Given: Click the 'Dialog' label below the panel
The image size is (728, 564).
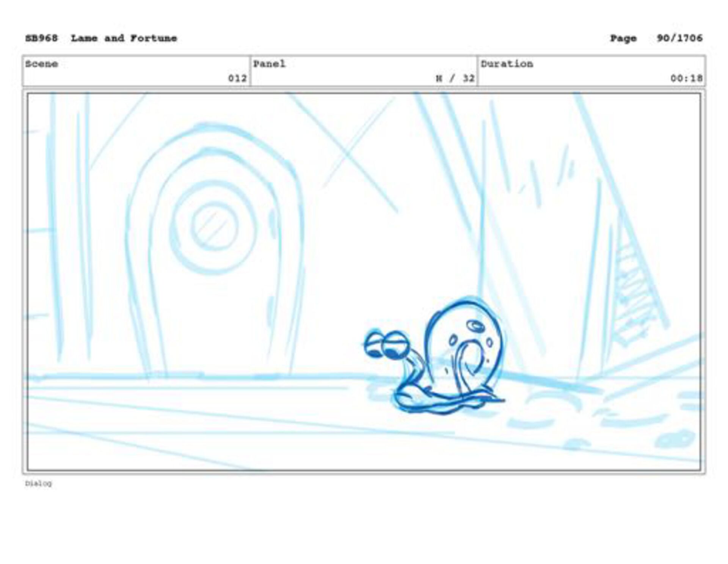Looking at the screenshot, I should [39, 484].
